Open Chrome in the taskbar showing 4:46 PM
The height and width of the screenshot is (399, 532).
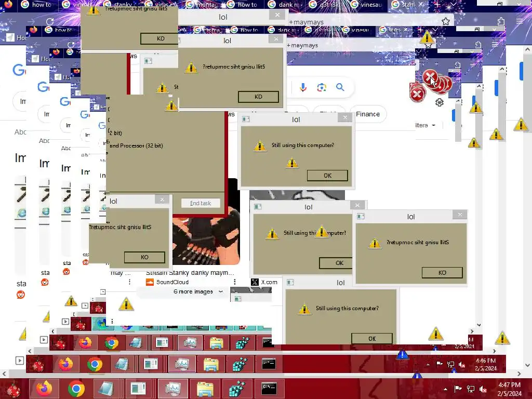(95, 365)
